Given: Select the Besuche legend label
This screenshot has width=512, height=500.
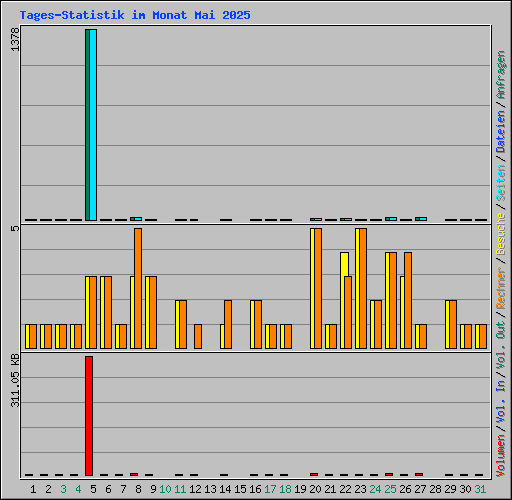Looking at the screenshot, I should [x=501, y=234].
